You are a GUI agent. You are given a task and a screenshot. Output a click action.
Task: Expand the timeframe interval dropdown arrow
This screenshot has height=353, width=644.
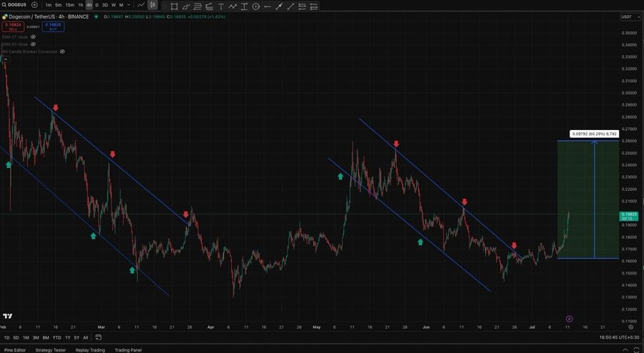[x=129, y=5]
